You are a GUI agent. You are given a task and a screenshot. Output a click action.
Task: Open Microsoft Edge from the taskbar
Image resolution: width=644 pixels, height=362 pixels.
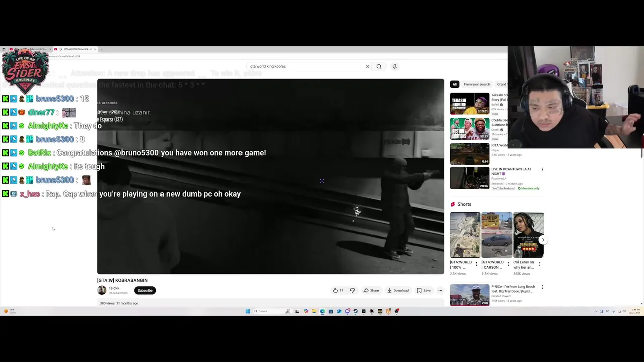pos(323,311)
